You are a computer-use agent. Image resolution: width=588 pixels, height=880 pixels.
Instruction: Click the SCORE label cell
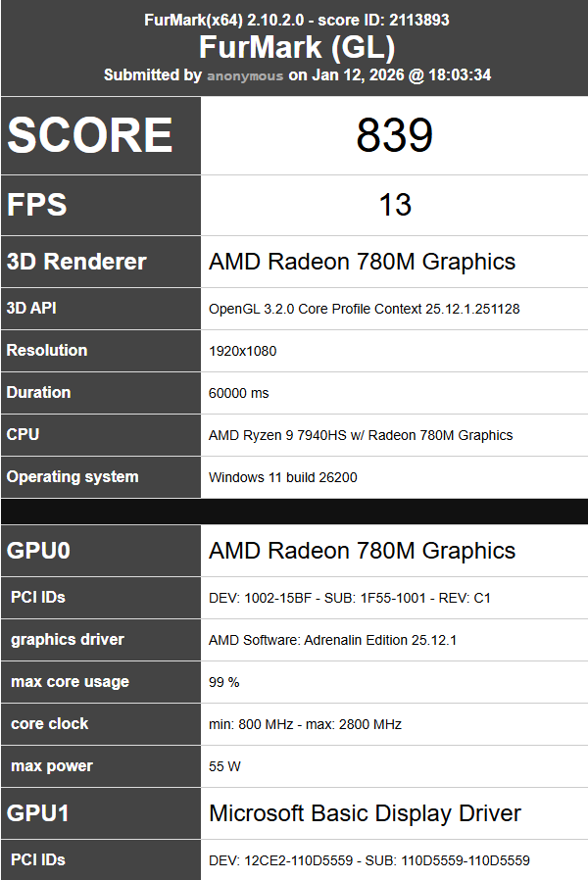click(90, 135)
